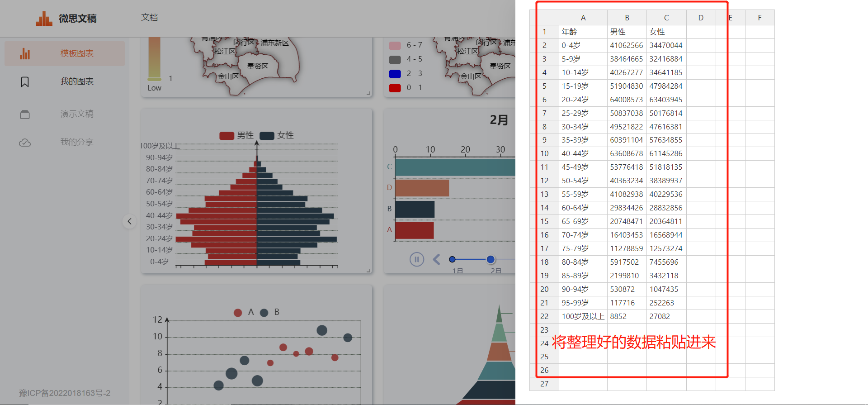
Task: Click the previous arrow on chart timeline
Action: [x=436, y=259]
